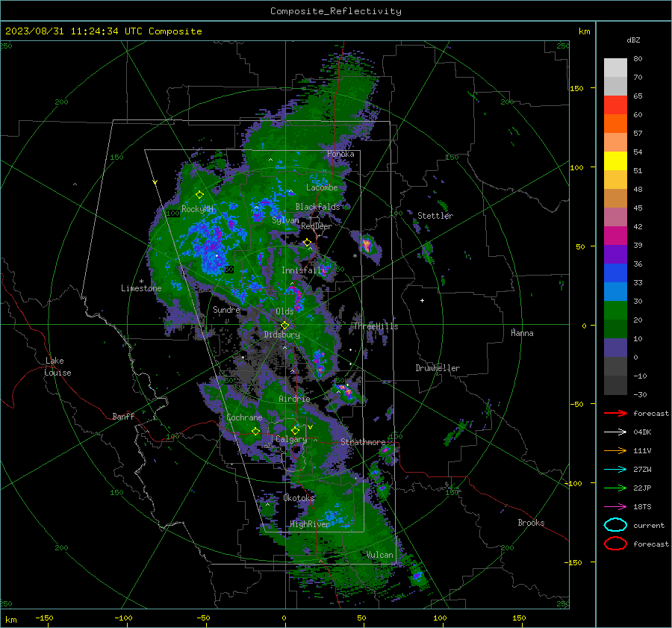
Task: Select the yellow diamond marker below Cochrane
Action: click(256, 431)
